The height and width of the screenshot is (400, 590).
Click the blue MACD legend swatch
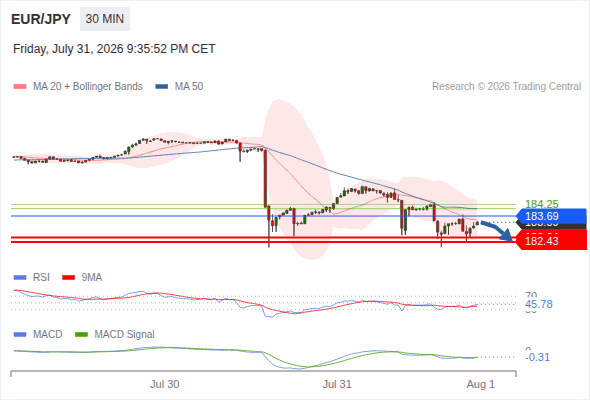coord(20,335)
